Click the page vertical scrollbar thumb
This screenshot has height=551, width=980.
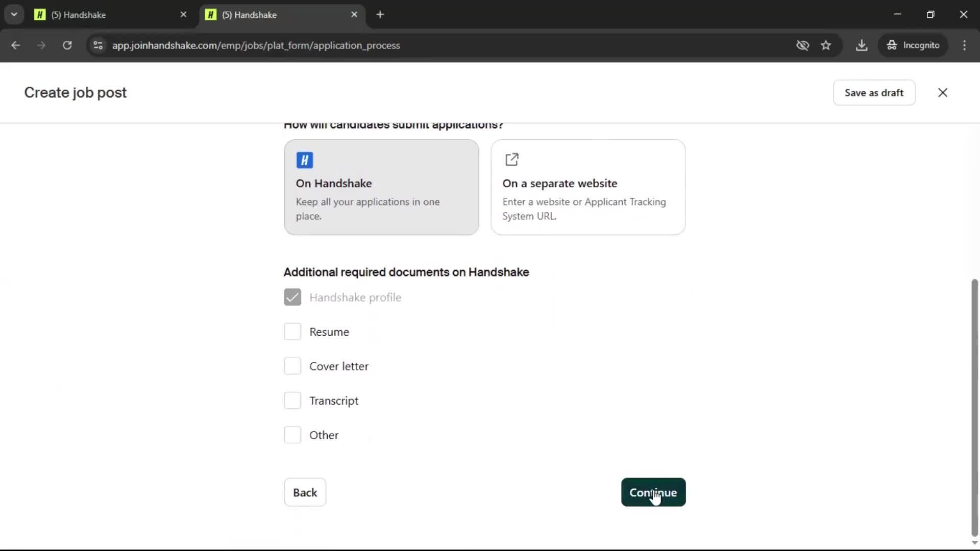pyautogui.click(x=974, y=408)
